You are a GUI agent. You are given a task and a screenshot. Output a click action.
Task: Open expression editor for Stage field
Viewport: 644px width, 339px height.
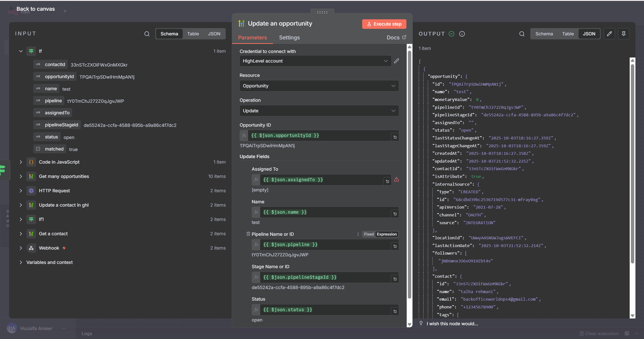coord(395,279)
